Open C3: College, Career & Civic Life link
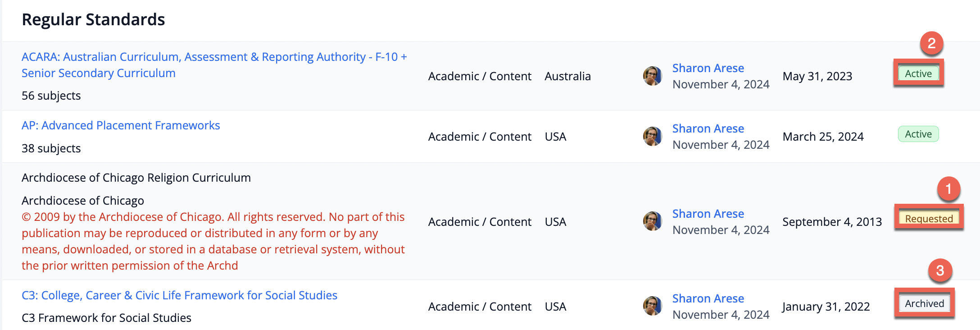Screen dimensions: 980x330 [x=179, y=296]
